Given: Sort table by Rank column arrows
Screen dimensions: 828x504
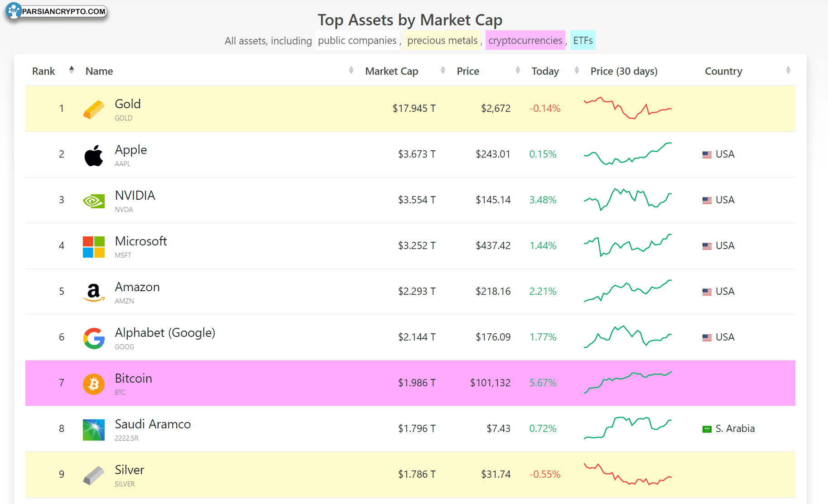Looking at the screenshot, I should [72, 70].
